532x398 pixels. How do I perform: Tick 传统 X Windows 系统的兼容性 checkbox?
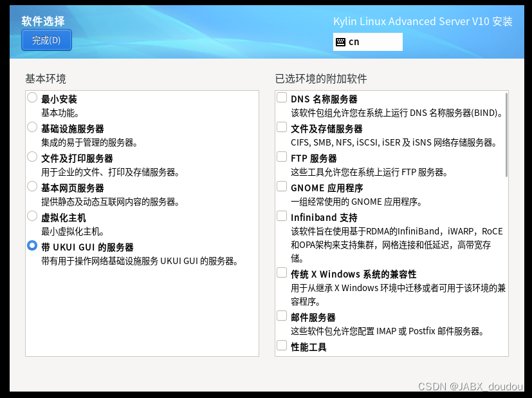coord(282,272)
